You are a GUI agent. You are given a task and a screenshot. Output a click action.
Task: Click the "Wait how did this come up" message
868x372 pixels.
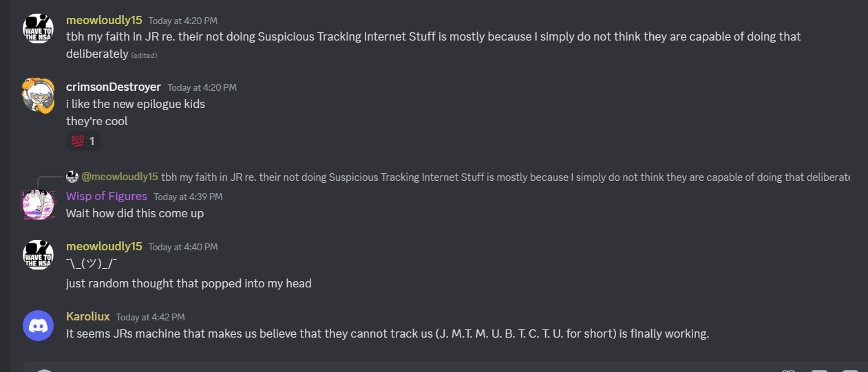pos(135,213)
